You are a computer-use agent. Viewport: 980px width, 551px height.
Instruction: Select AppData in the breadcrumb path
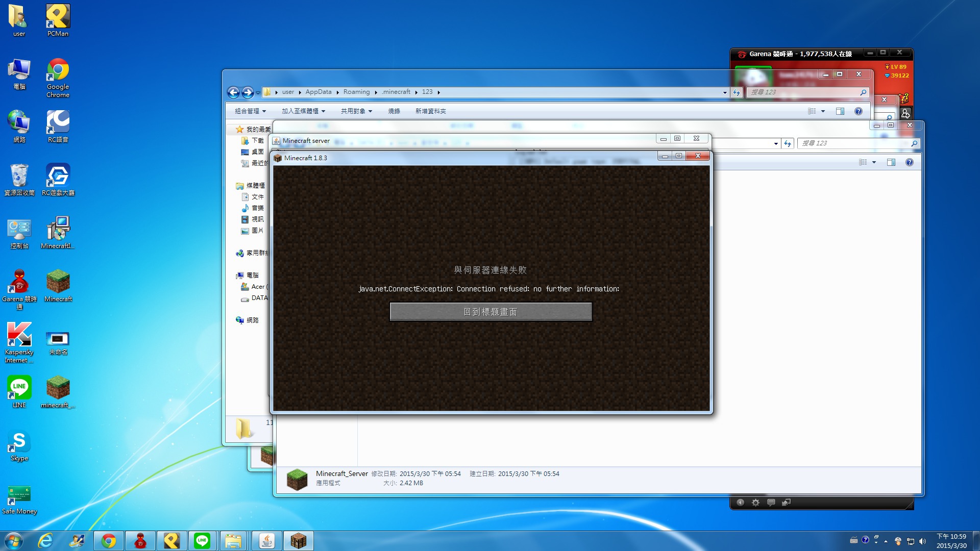click(x=318, y=92)
